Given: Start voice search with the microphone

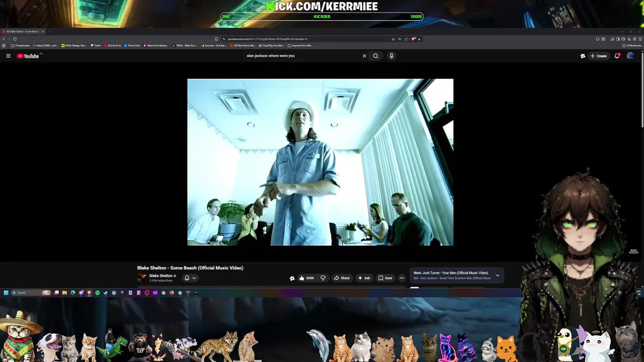Looking at the screenshot, I should [391, 56].
